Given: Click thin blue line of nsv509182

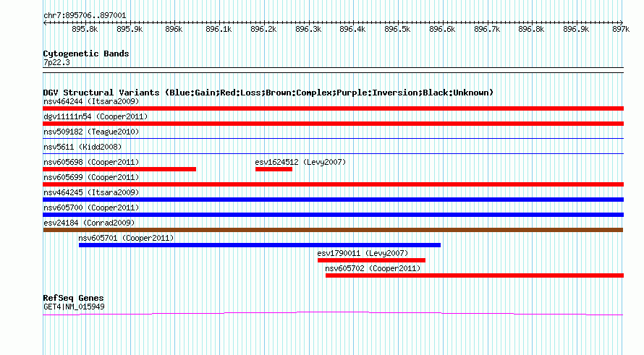Looking at the screenshot, I should [333, 138].
